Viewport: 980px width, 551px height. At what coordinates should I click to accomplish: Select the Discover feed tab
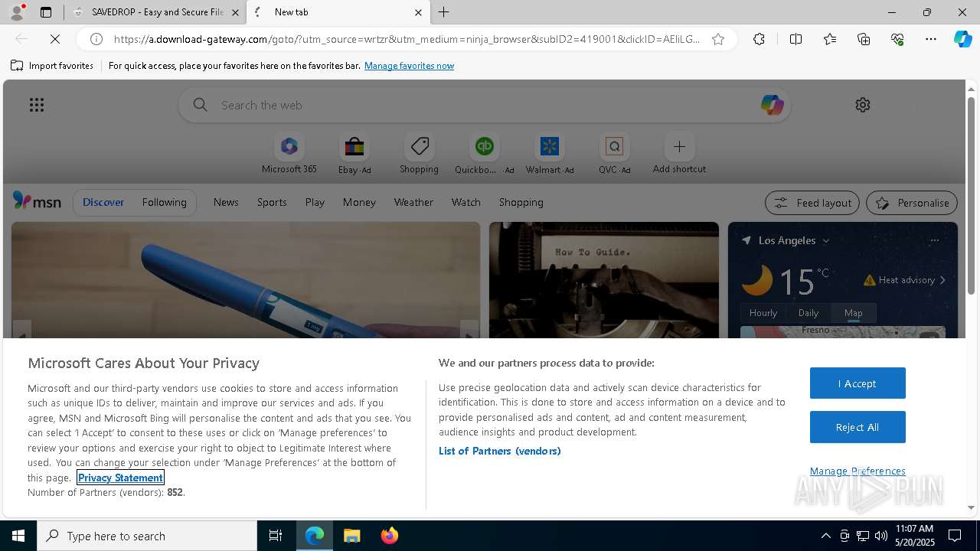tap(103, 202)
